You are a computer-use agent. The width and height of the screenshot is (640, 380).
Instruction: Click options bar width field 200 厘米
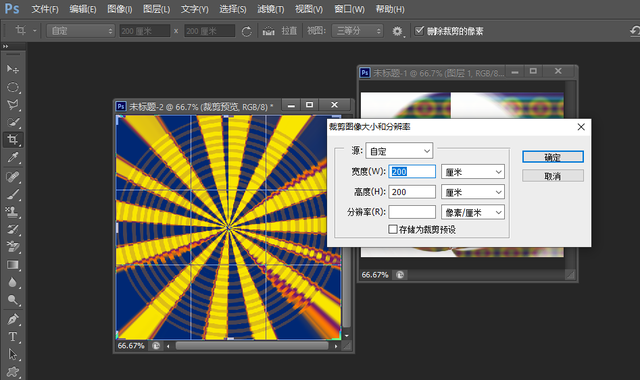pos(144,31)
